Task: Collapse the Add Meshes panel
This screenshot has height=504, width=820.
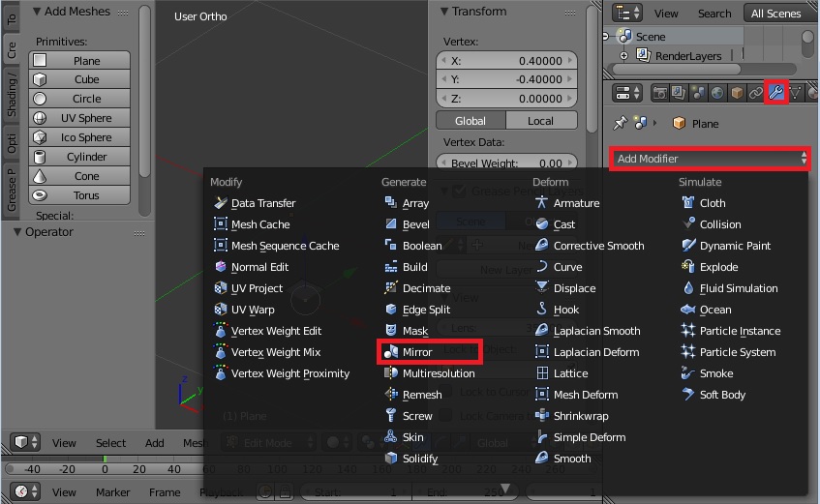Action: click(36, 11)
